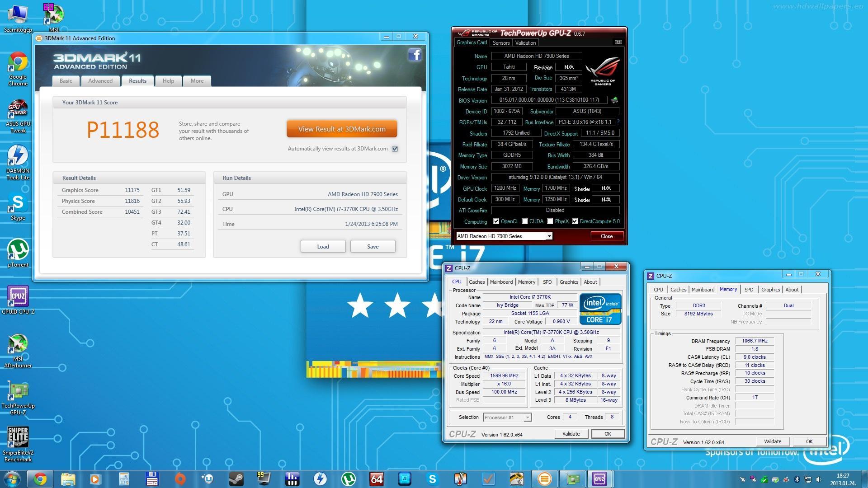Click the Load button in Run Details
The image size is (868, 488).
tap(323, 246)
